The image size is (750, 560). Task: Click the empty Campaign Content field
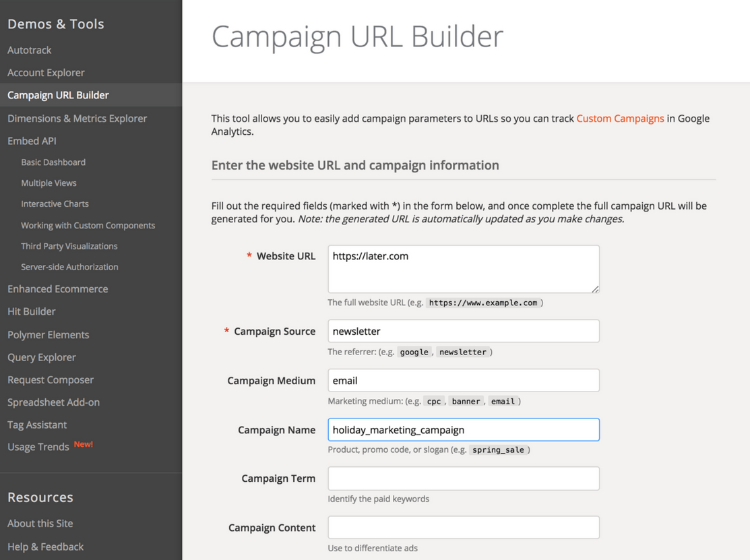coord(464,528)
